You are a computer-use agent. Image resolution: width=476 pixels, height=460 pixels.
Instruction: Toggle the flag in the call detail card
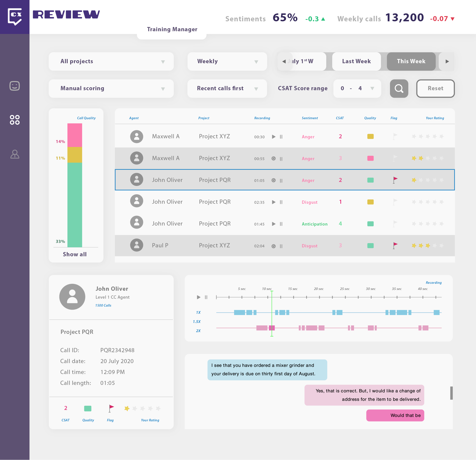(x=111, y=408)
